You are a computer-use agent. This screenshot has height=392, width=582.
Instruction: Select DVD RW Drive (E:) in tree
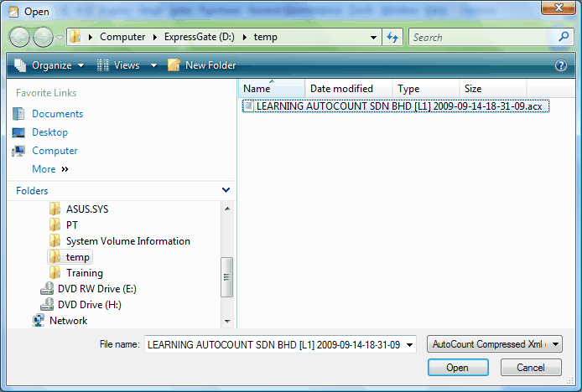[97, 289]
